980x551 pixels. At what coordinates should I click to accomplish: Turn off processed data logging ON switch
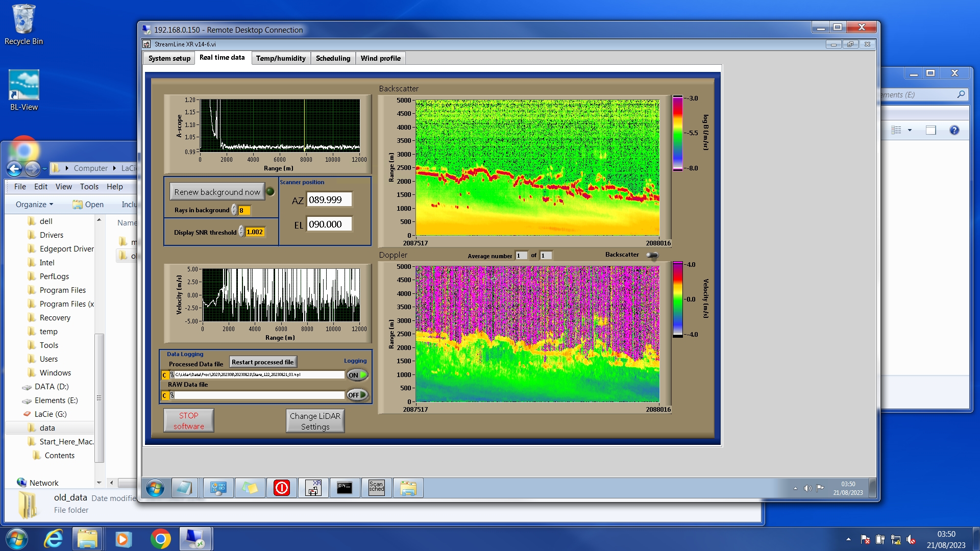[x=357, y=375]
